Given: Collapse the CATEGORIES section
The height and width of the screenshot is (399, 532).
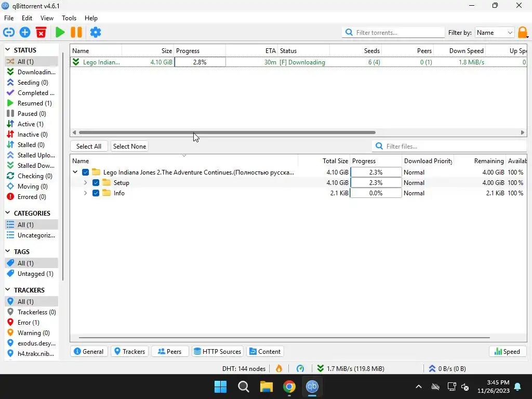Looking at the screenshot, I should (x=7, y=213).
